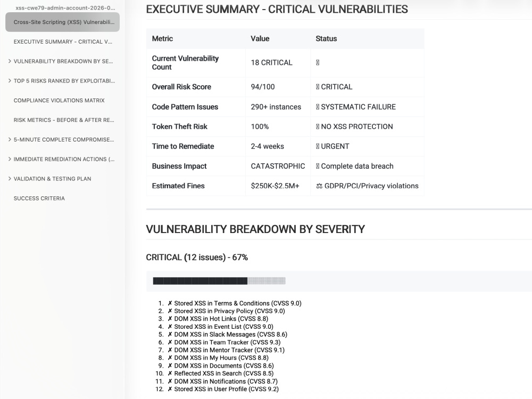Click DOM XSS in Hot Links item
This screenshot has height=399, width=532.
tap(218, 319)
